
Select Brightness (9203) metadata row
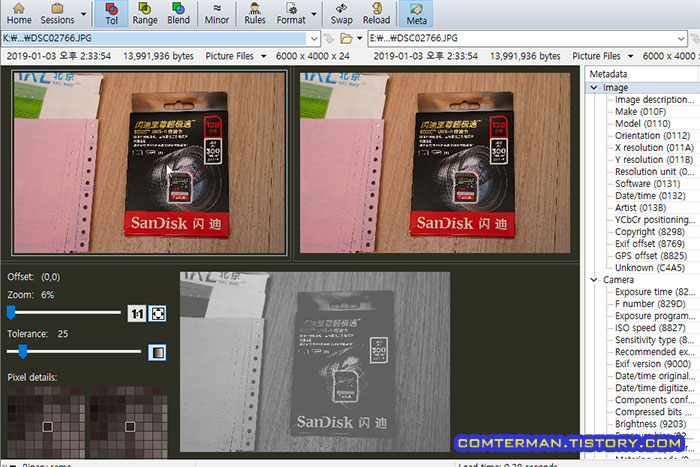[650, 424]
